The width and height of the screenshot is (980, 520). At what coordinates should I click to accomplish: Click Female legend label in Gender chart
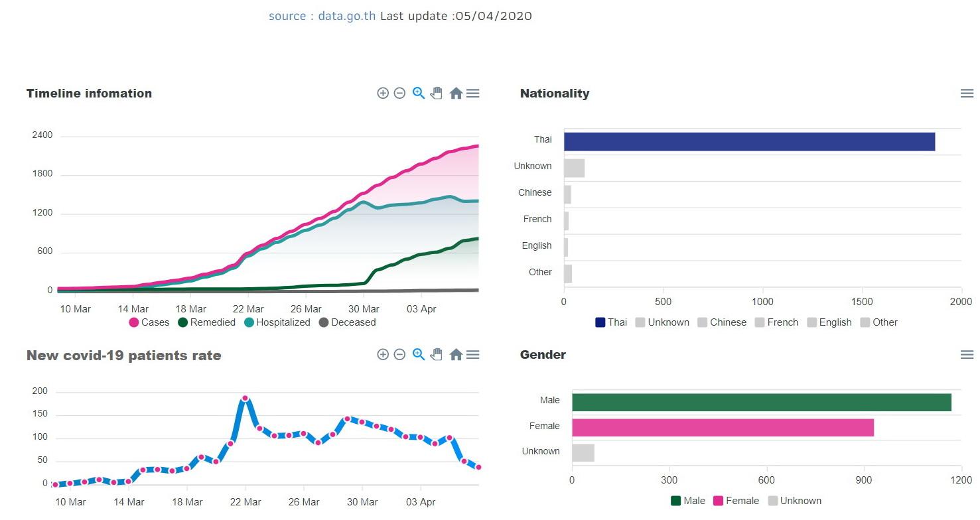click(x=742, y=501)
